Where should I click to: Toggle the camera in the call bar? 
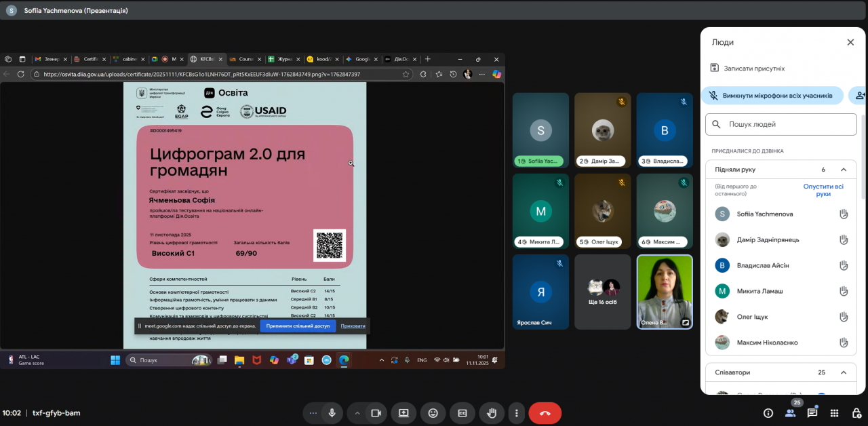point(376,412)
